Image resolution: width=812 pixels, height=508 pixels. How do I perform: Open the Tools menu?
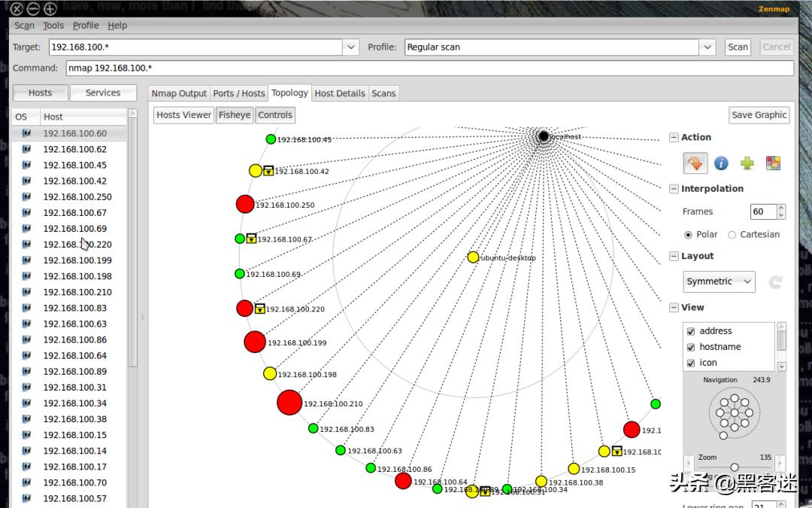coord(53,26)
